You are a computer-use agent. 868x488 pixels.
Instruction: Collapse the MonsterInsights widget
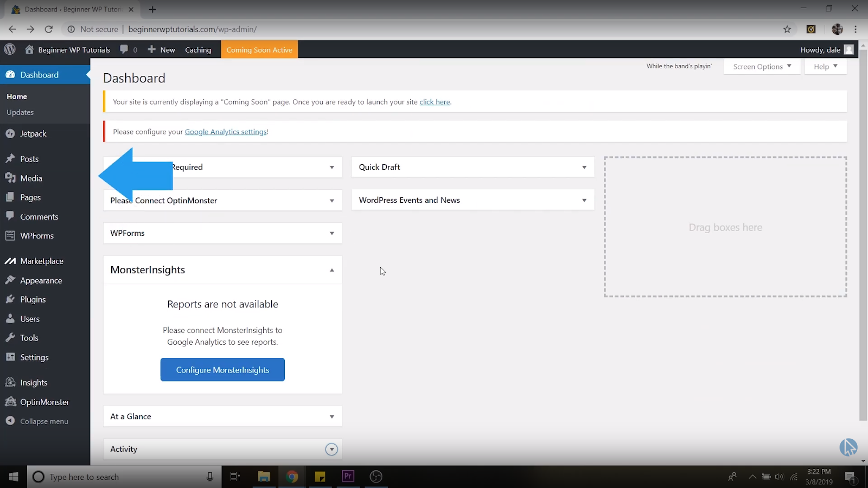point(332,270)
